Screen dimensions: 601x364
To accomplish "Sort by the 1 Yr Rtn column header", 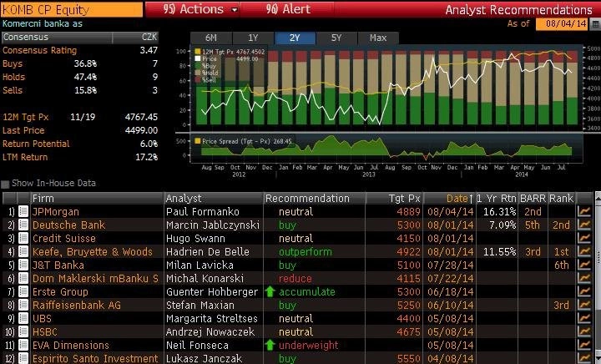I will 497,199.
